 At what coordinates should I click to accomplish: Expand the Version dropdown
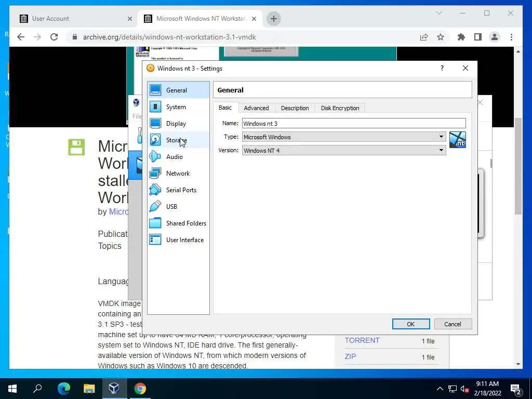pyautogui.click(x=441, y=150)
